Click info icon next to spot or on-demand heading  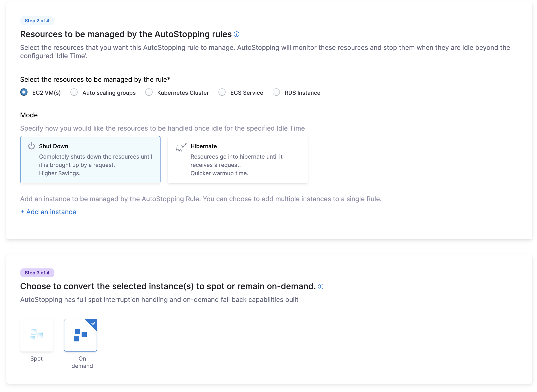click(320, 286)
